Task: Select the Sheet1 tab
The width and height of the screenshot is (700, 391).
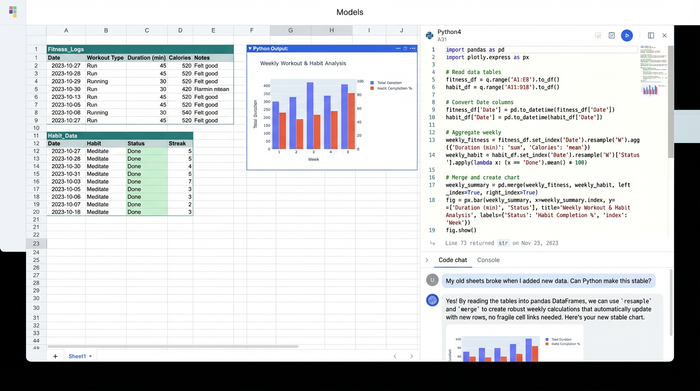Action: click(x=77, y=356)
